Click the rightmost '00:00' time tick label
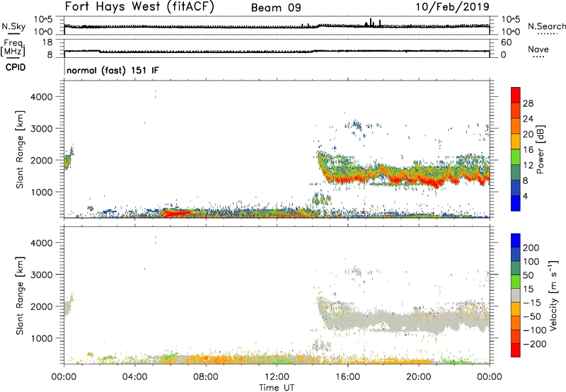Screen dimensions: 566x392 (490, 377)
